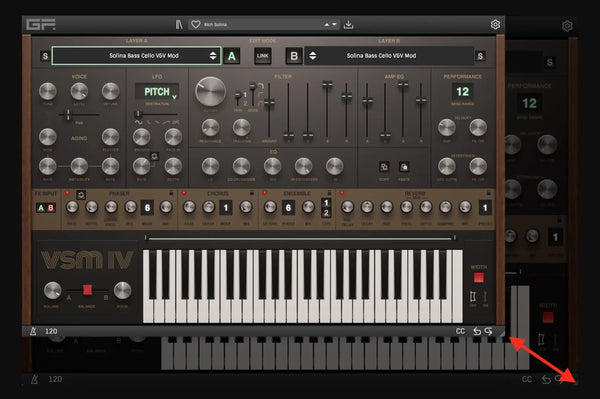Click the Undo arrow in background window
This screenshot has width=600, height=399.
click(546, 379)
